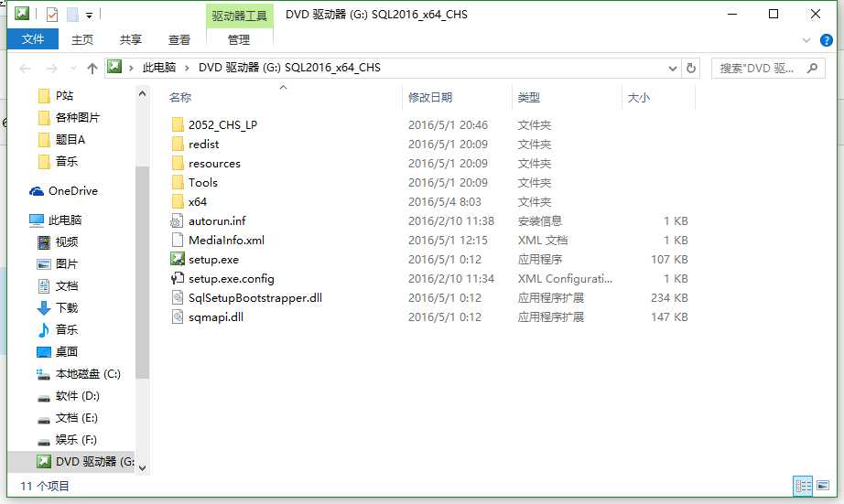This screenshot has width=844, height=504.
Task: Go back using the back arrow
Action: [25, 69]
